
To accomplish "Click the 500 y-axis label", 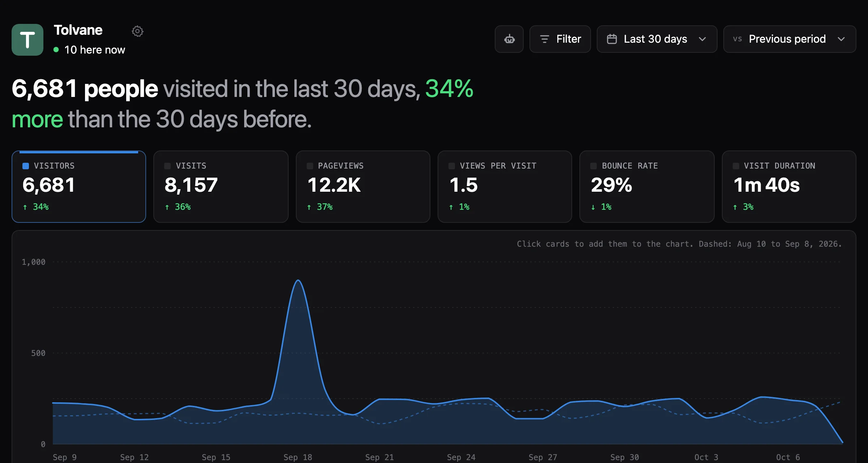I will point(38,353).
